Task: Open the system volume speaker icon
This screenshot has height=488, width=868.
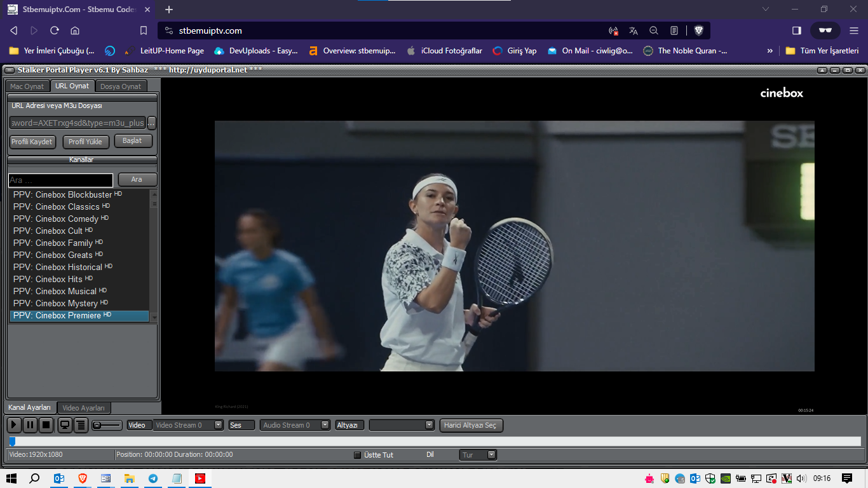Action: pyautogui.click(x=801, y=478)
